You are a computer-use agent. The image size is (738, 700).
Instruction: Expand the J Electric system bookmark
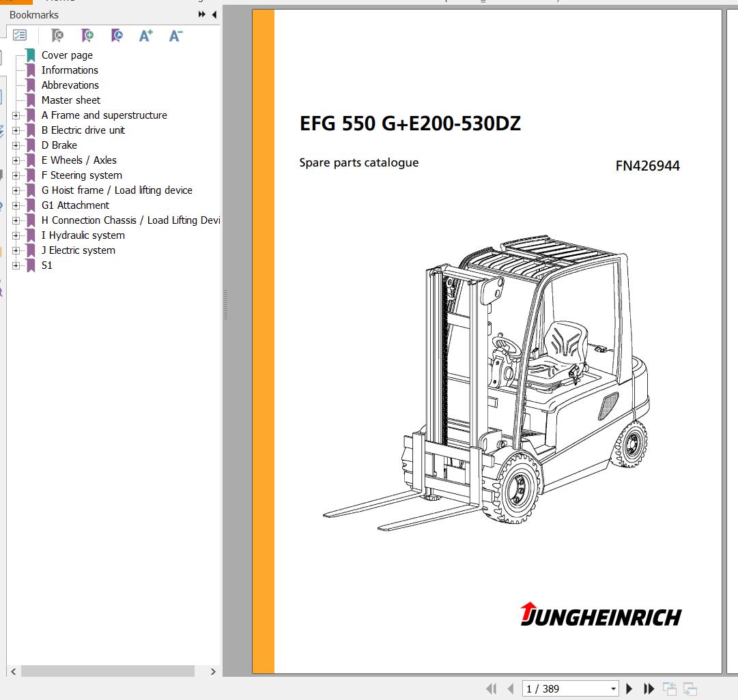pos(16,250)
